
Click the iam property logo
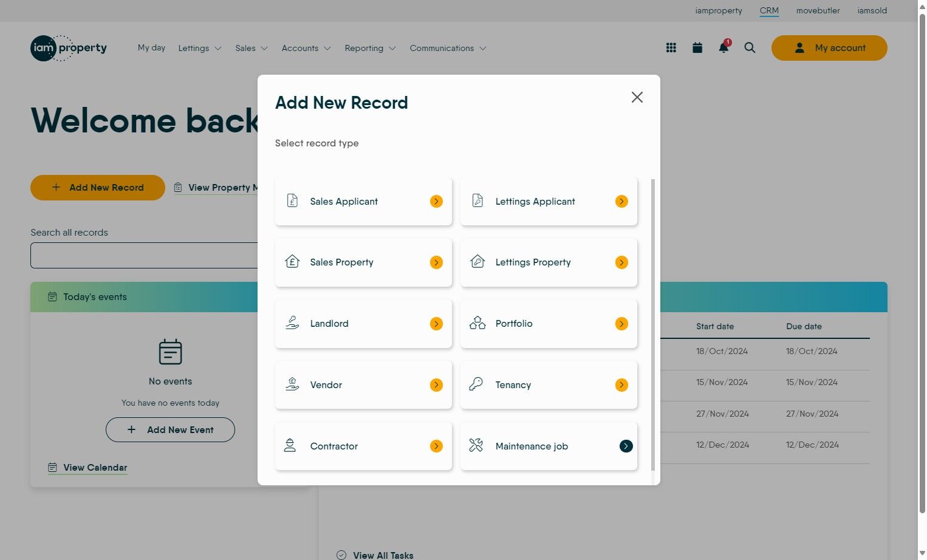click(x=69, y=48)
